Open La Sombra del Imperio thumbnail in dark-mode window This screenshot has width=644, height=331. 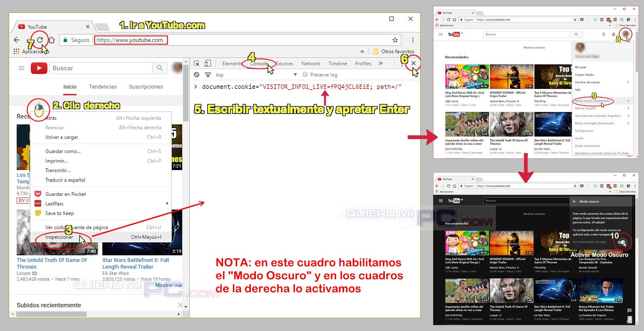pos(600,290)
